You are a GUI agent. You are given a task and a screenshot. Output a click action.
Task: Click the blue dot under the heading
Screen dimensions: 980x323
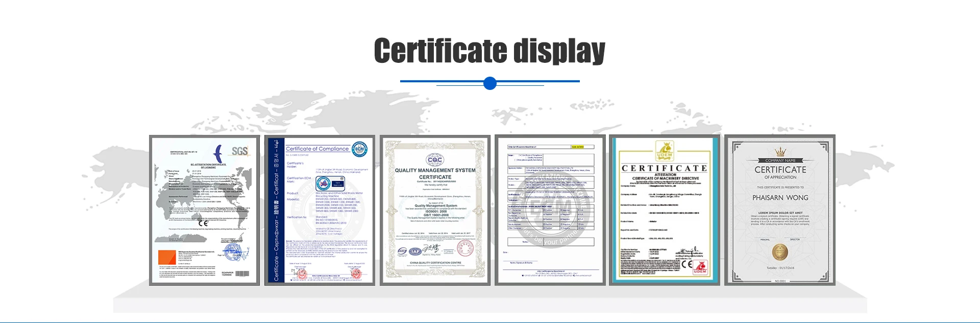[x=489, y=83]
